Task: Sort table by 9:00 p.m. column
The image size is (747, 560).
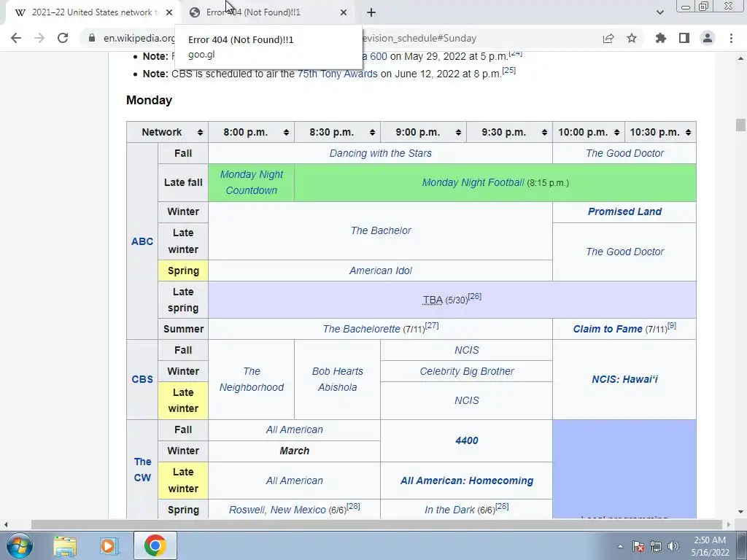Action: pyautogui.click(x=458, y=133)
